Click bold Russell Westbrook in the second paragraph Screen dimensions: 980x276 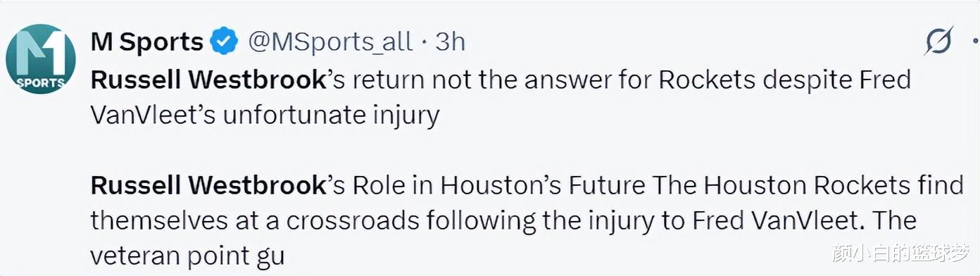(x=208, y=185)
